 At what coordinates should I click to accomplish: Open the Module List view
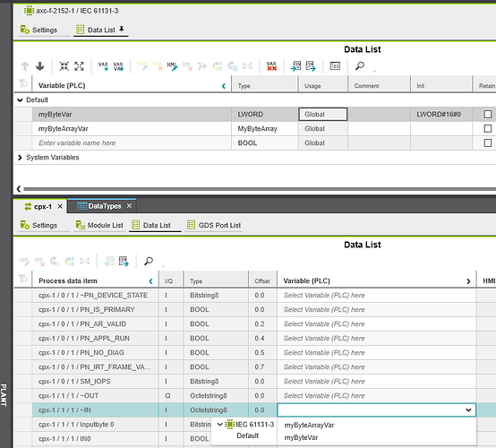point(99,225)
